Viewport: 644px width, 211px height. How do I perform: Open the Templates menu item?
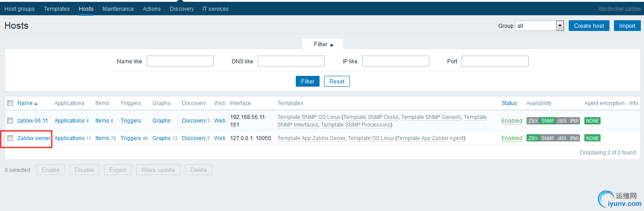pos(57,9)
